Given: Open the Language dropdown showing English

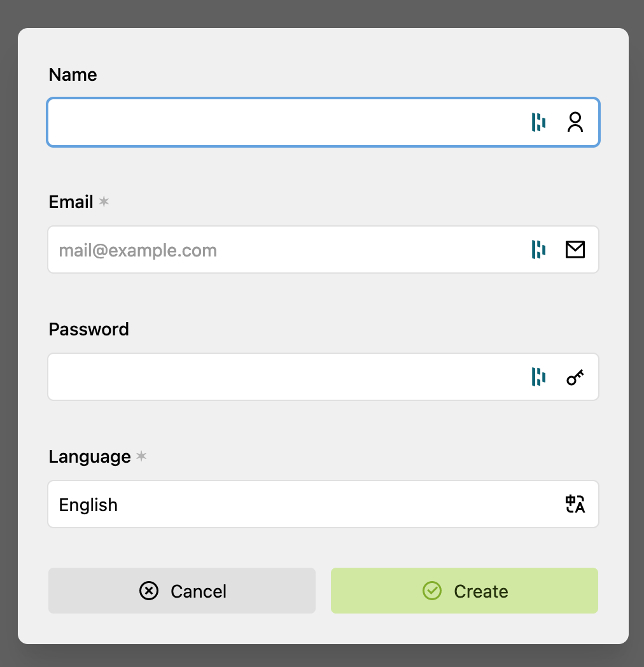Looking at the screenshot, I should [x=305, y=504].
